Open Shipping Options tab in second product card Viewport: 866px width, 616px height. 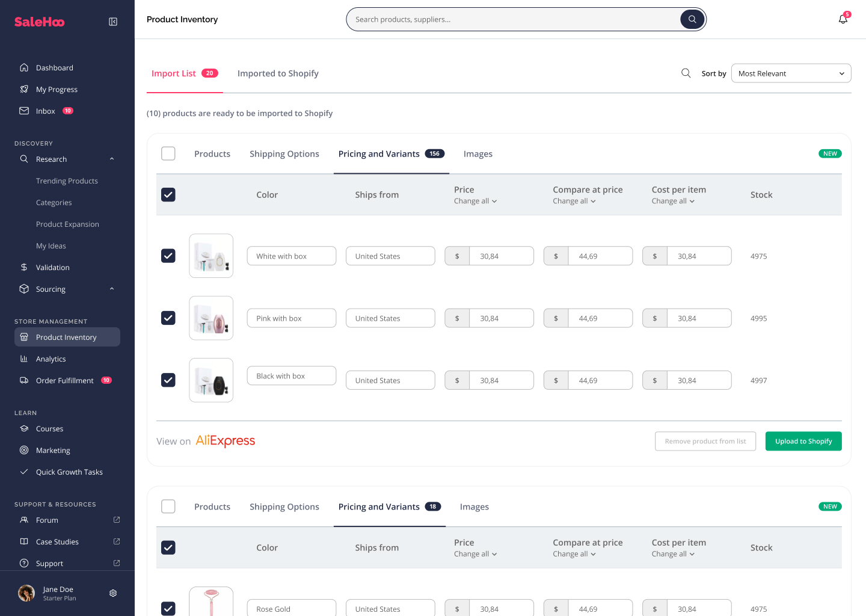284,507
